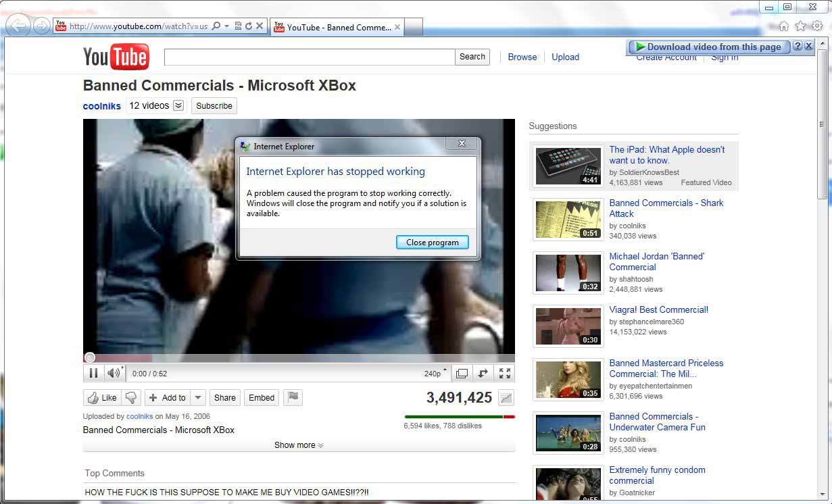Open the Browse link
This screenshot has height=504, width=832.
pyautogui.click(x=522, y=57)
